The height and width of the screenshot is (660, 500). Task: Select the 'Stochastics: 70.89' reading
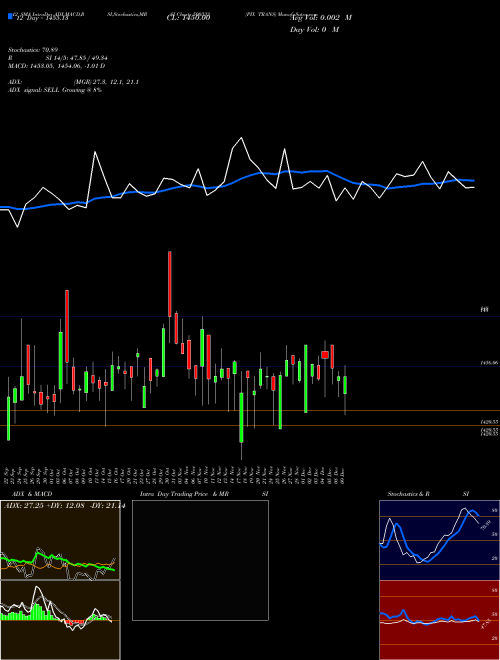33,50
